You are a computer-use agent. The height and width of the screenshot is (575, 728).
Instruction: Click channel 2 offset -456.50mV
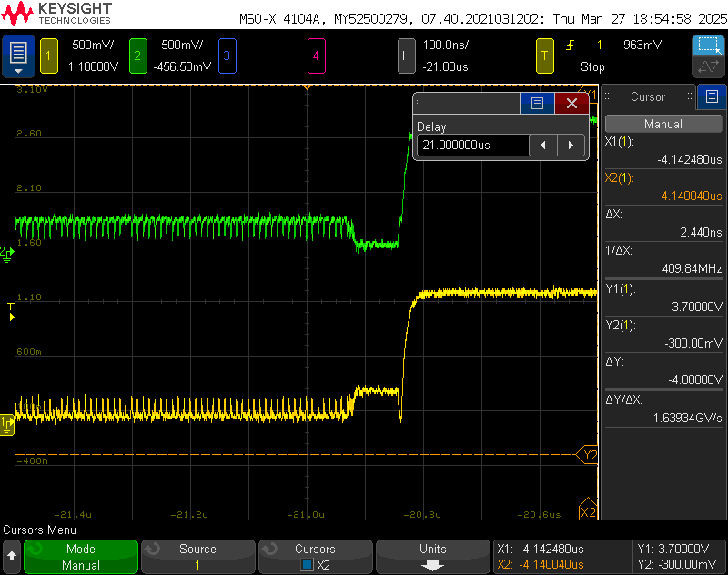[182, 66]
